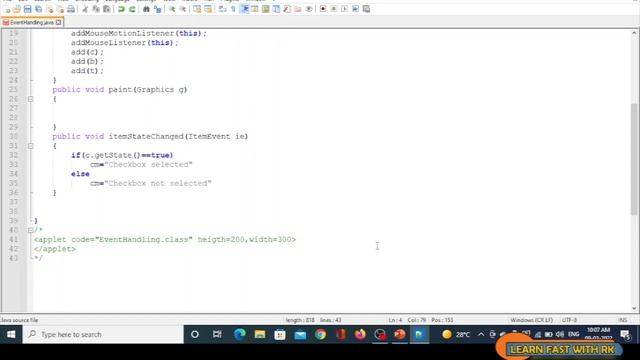Open Google Chrome from taskbar

tap(320, 334)
